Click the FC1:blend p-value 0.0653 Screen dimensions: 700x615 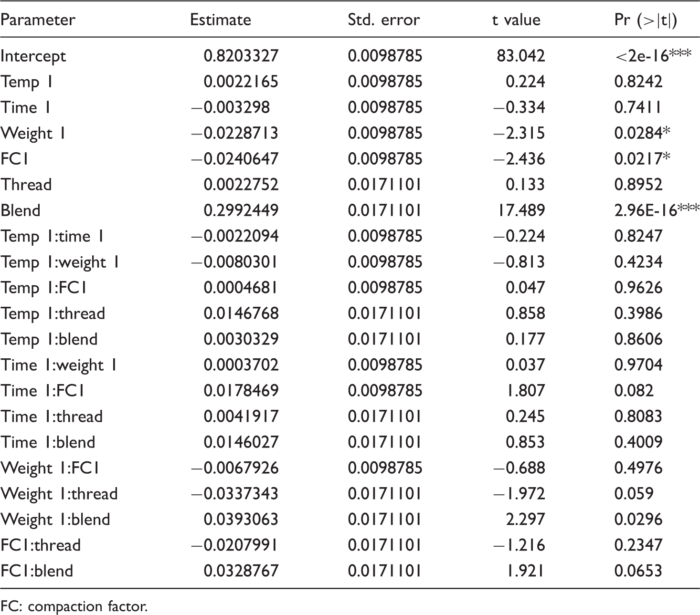(x=638, y=571)
